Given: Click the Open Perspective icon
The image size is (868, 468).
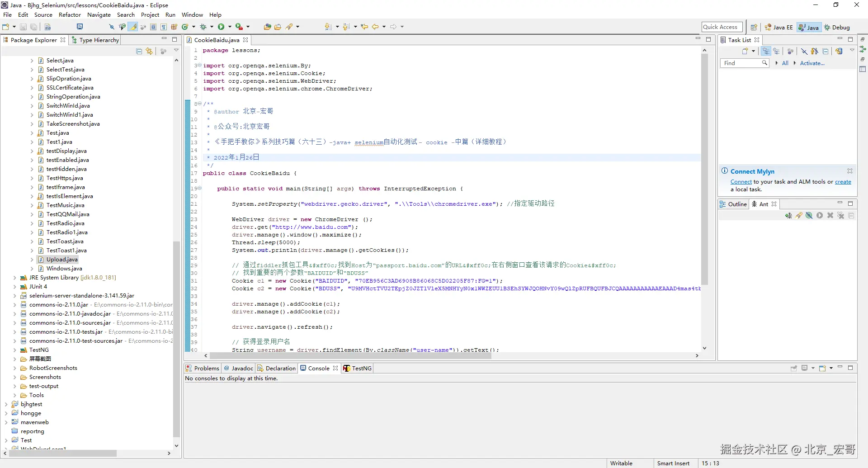Looking at the screenshot, I should [x=754, y=27].
